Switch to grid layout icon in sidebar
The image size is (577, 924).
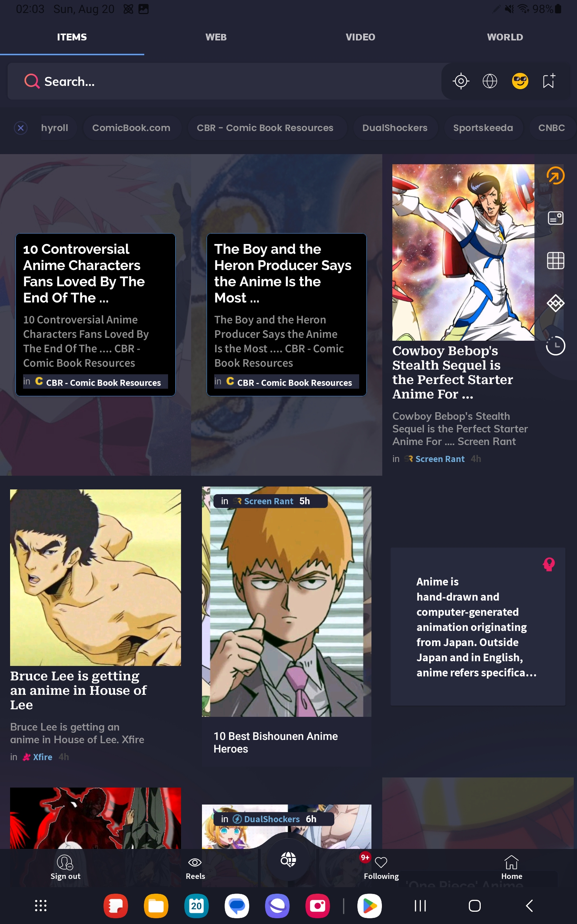pyautogui.click(x=555, y=261)
